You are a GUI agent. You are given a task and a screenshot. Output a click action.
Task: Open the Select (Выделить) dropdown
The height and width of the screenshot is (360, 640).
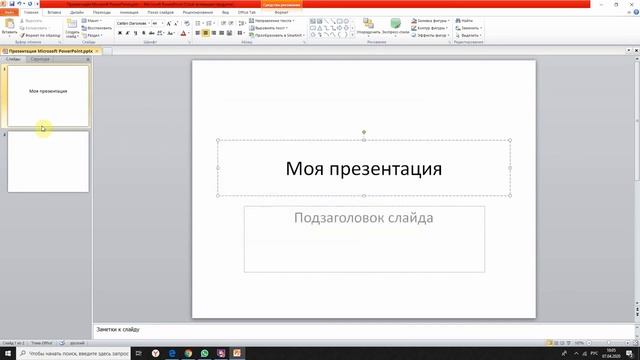[469, 36]
